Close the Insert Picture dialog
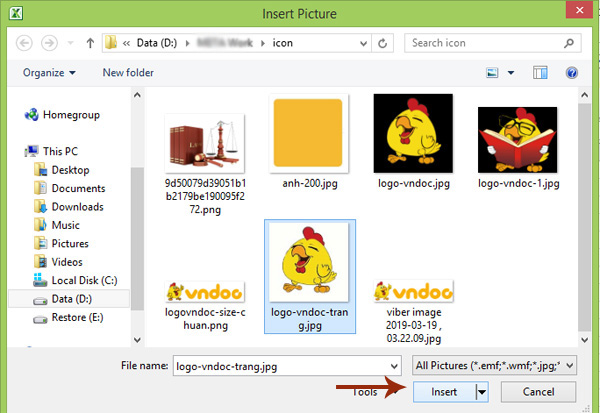 (x=579, y=10)
